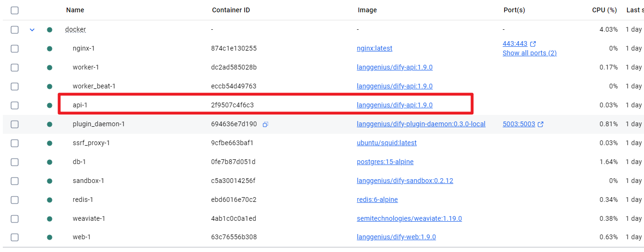The image size is (644, 252).
Task: Click external link icon beside 5003:5003 port
Action: tap(541, 124)
